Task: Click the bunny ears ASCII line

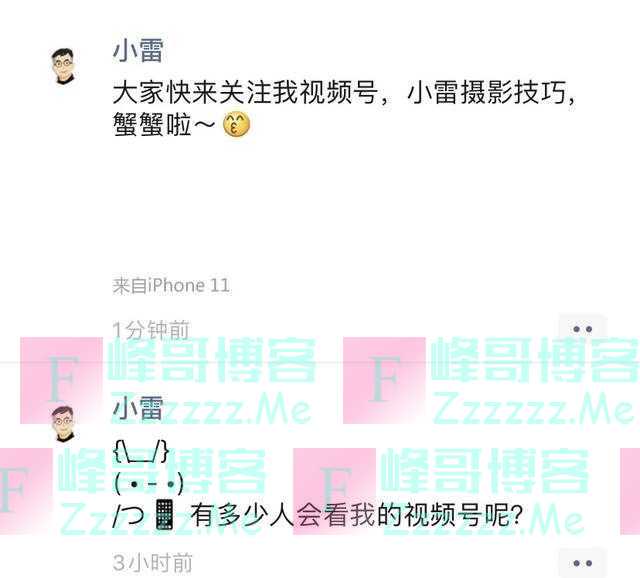Action: click(x=141, y=451)
